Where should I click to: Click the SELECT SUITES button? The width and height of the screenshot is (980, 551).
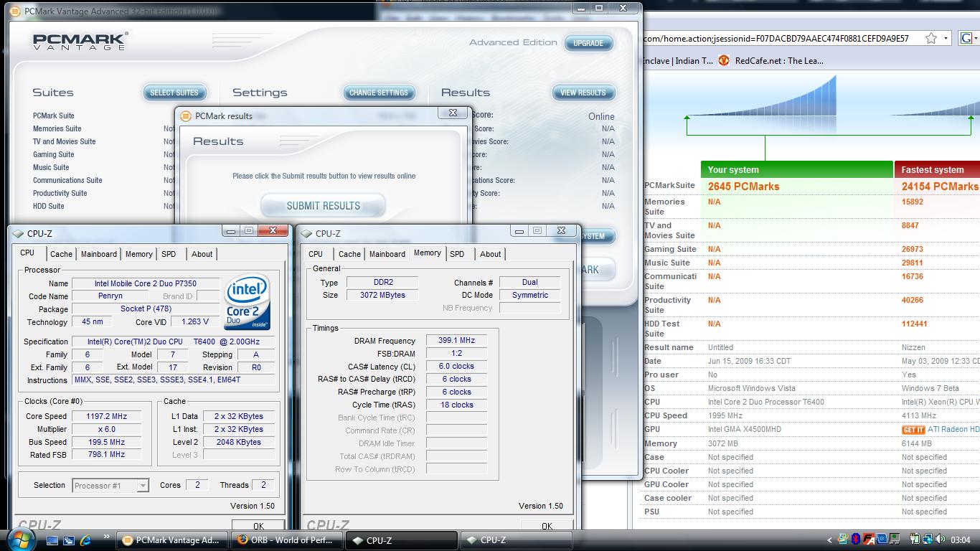pyautogui.click(x=174, y=93)
